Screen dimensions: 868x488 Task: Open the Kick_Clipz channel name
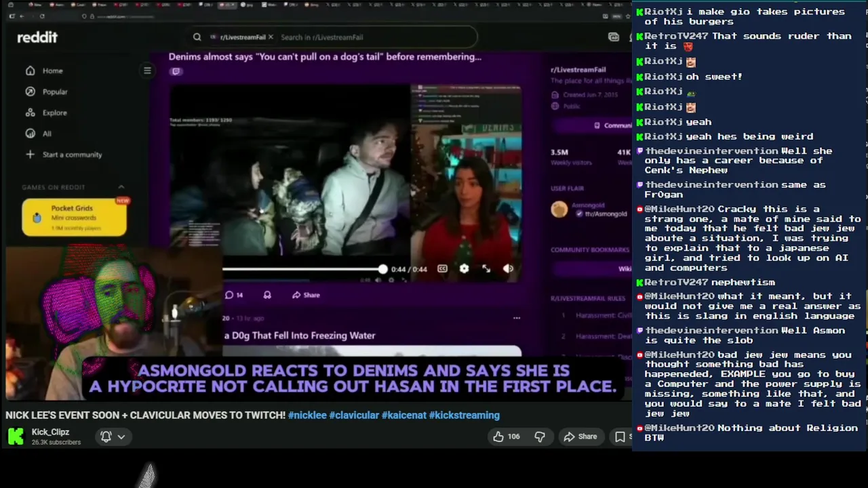(x=50, y=432)
